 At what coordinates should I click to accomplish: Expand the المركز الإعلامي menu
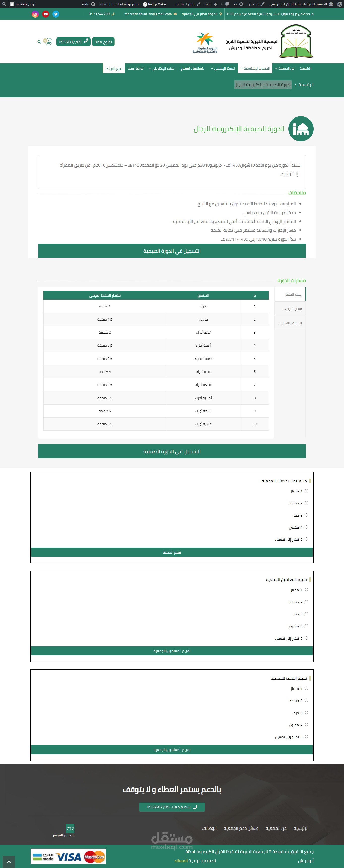[x=223, y=68]
